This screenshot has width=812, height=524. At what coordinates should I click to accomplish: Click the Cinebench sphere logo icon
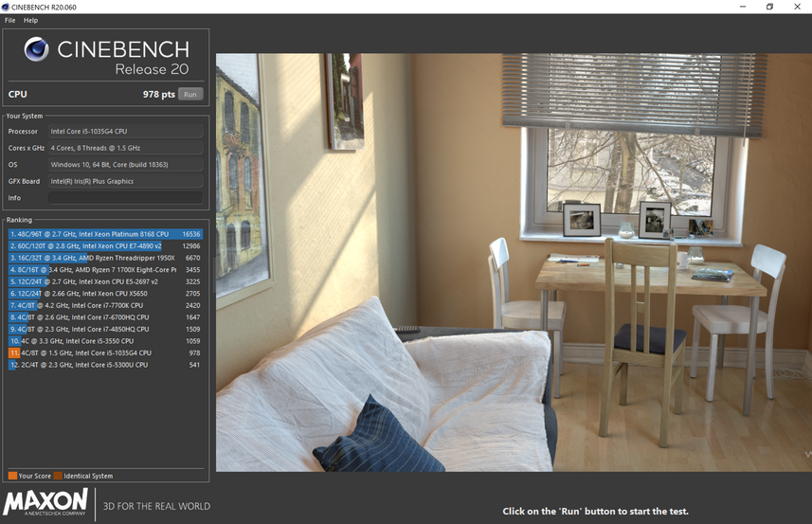36,49
